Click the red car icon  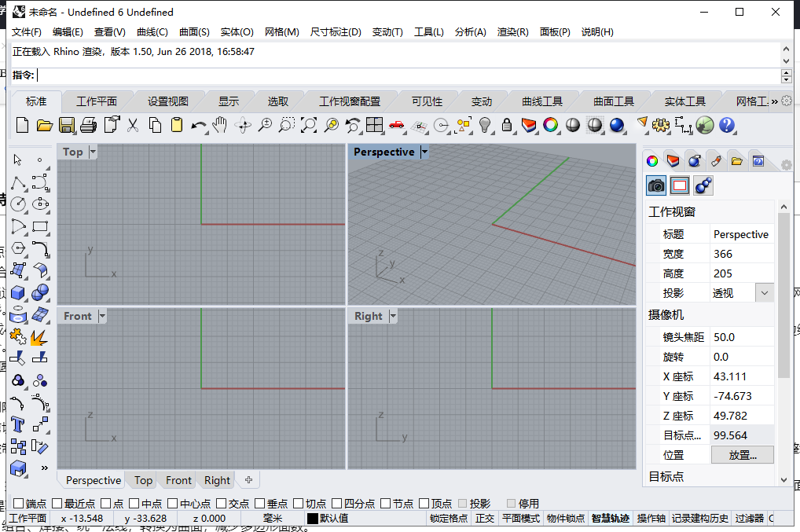click(x=396, y=125)
